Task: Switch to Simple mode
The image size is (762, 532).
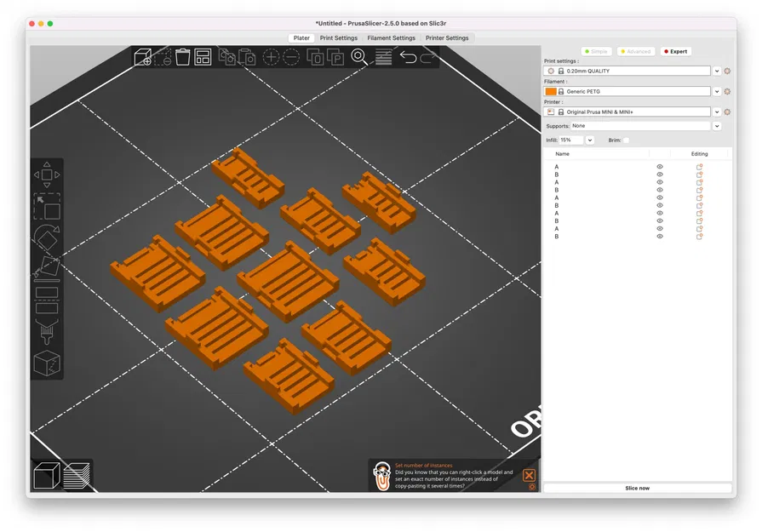Action: click(x=596, y=52)
